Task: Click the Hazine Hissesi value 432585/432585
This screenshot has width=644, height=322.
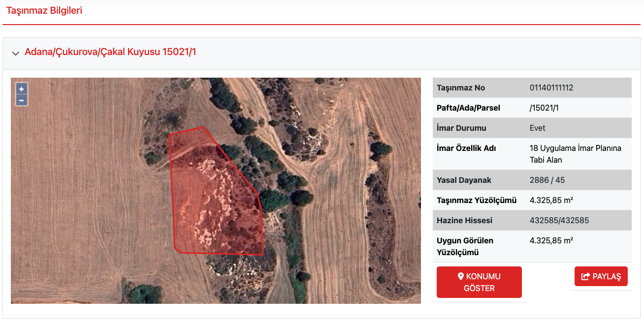Action: (559, 220)
